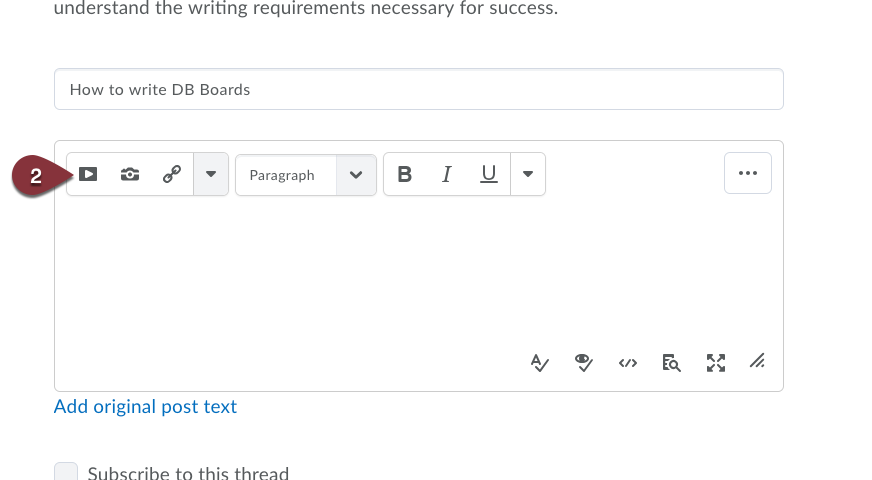This screenshot has width=872, height=480.
Task: Toggle Italic formatting
Action: click(447, 174)
